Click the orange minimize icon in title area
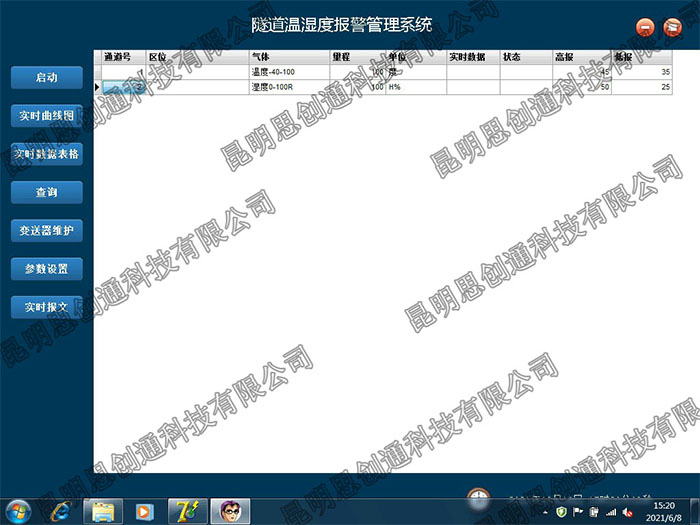This screenshot has height=525, width=700. (647, 27)
